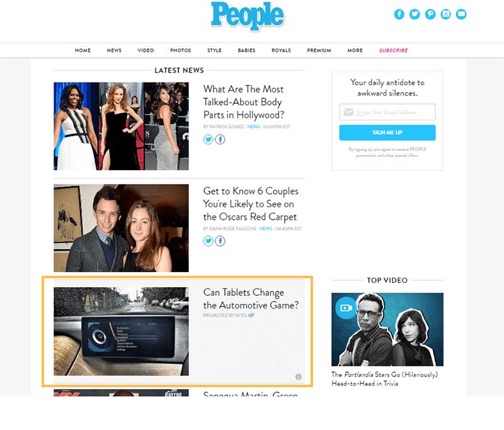504x430 pixels.
Task: Click the ad info icon on Intel promo
Action: pos(298,376)
